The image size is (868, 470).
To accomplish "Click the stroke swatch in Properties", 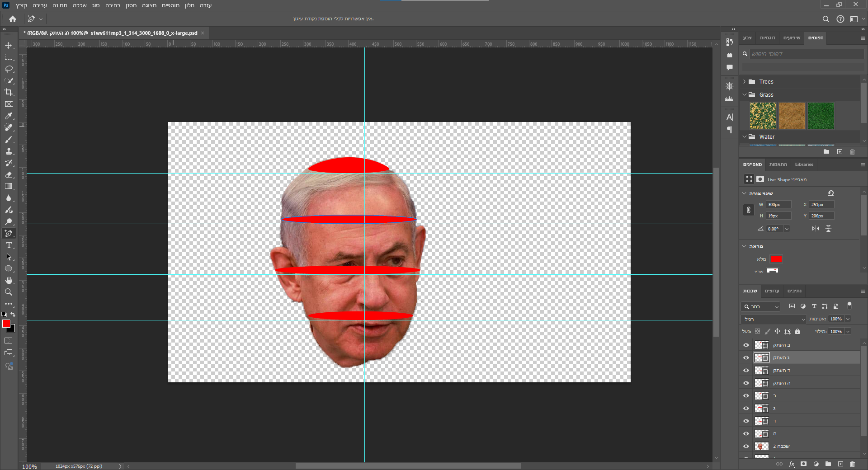I will tap(773, 271).
